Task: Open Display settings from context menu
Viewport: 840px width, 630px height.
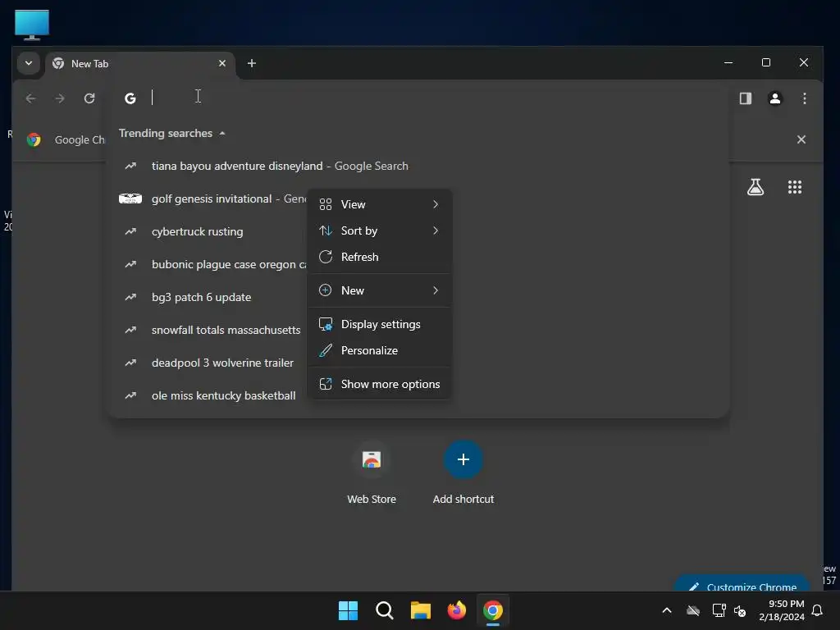Action: click(379, 324)
